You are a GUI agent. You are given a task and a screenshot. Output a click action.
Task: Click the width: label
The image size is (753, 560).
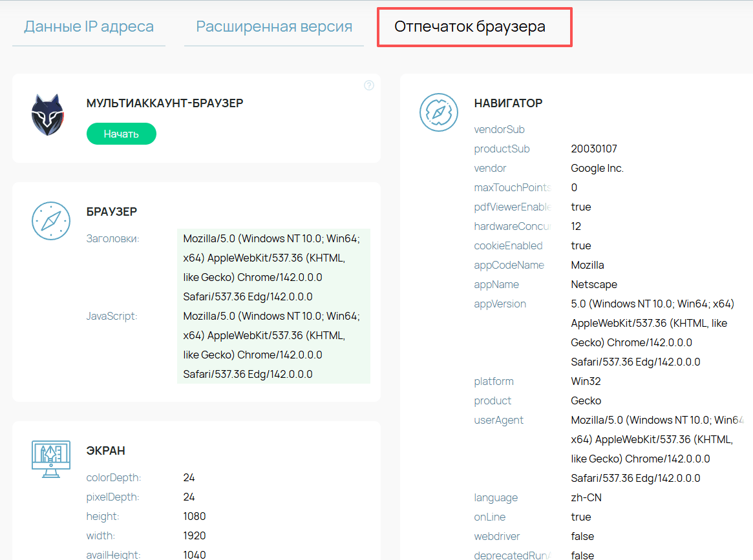tap(100, 535)
